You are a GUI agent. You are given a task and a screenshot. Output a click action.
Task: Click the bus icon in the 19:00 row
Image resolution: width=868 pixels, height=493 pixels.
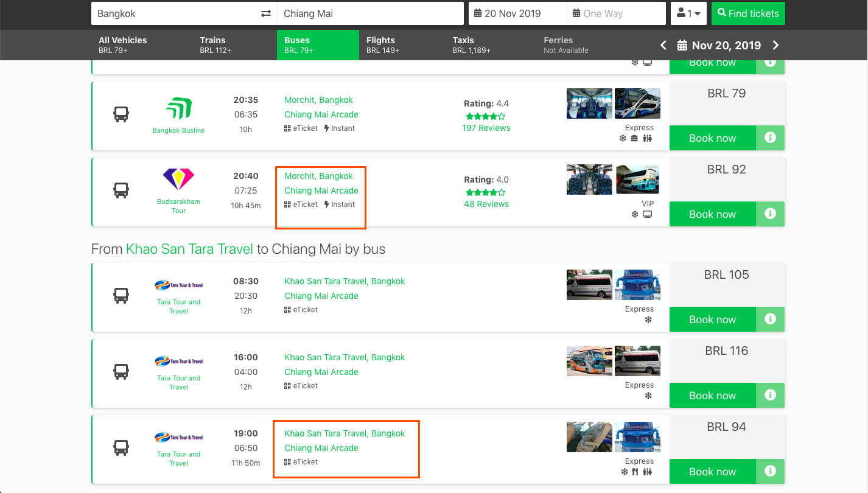[x=121, y=448]
